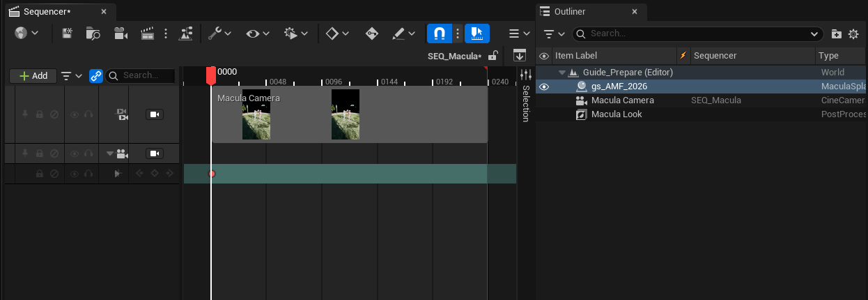The width and height of the screenshot is (868, 300).
Task: Open Outliner settings gear
Action: 853,33
